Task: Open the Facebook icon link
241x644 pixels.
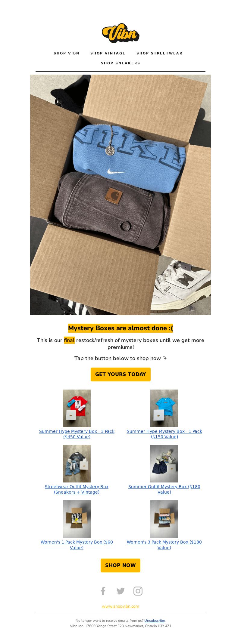Action: pyautogui.click(x=103, y=591)
